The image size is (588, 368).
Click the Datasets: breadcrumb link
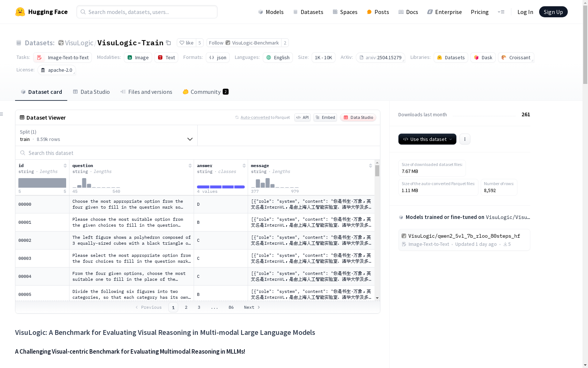(x=39, y=43)
